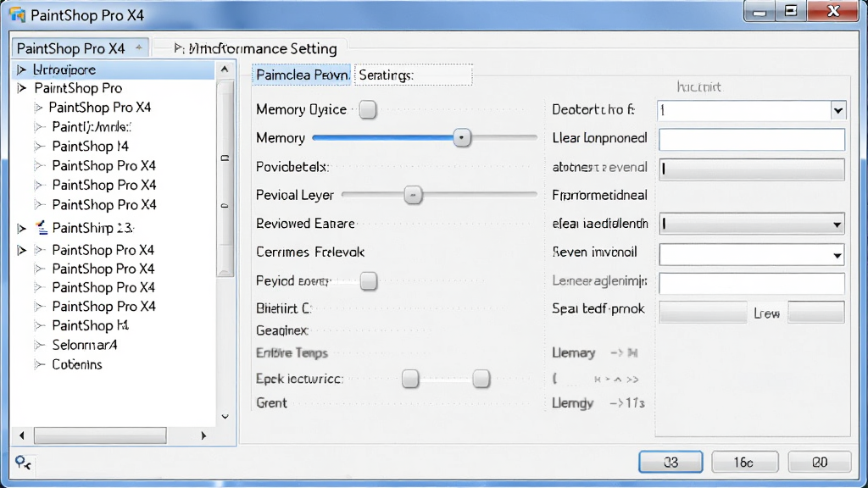
Task: Expand the Lrtodipore tree node
Action: [x=21, y=69]
